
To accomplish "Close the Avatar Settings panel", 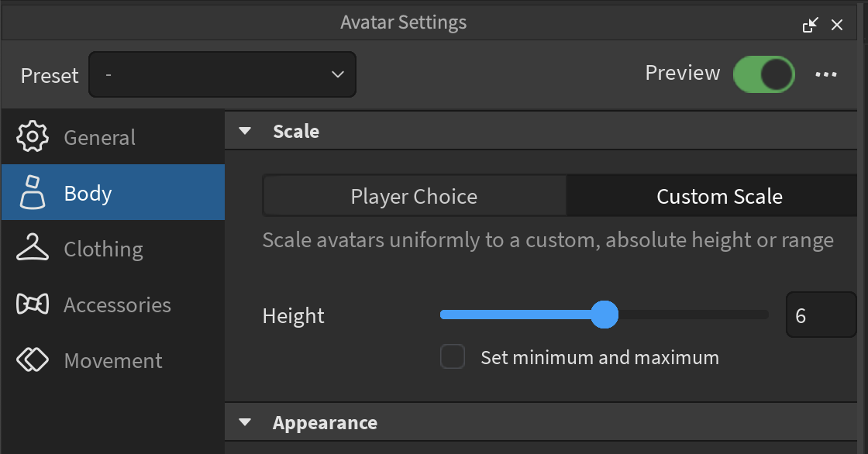I will tap(837, 25).
